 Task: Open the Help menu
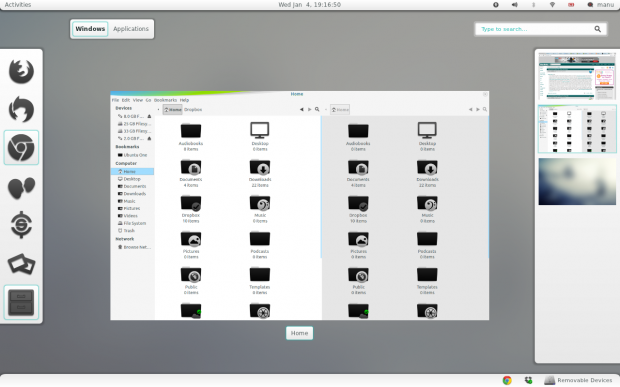pos(184,100)
